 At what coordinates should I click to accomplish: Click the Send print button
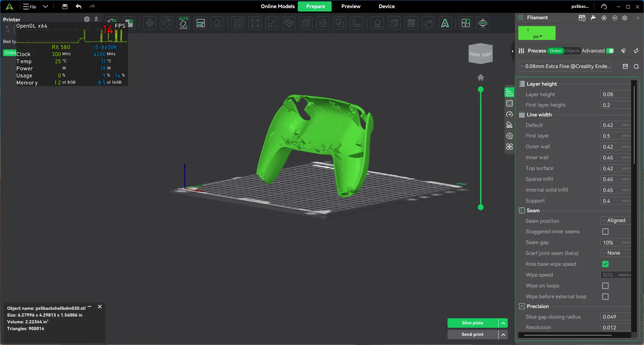[473, 335]
